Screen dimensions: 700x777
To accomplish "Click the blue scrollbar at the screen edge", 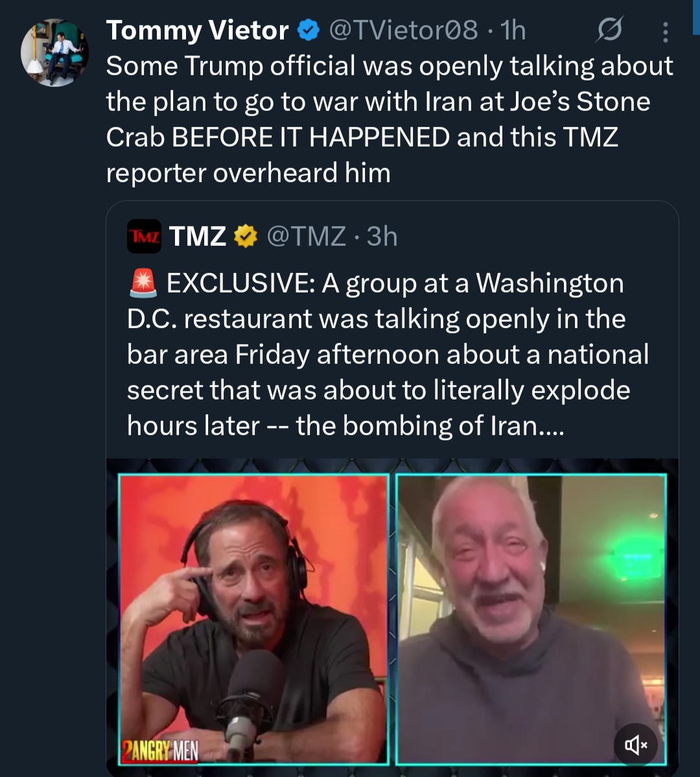I will (696, 16).
